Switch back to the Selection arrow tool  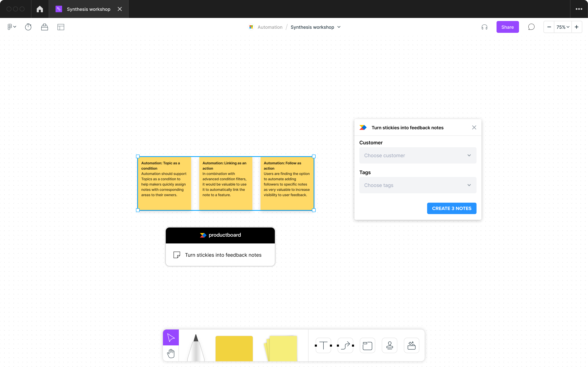171,337
